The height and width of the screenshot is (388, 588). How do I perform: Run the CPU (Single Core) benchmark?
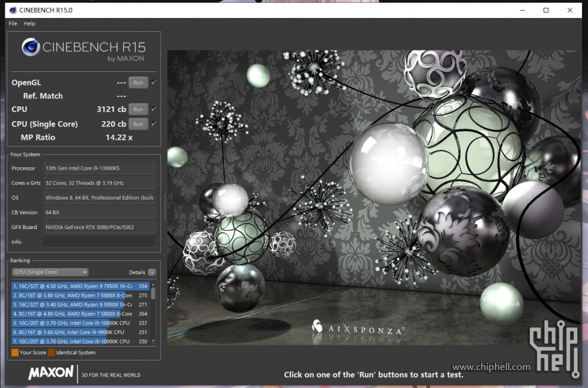138,124
